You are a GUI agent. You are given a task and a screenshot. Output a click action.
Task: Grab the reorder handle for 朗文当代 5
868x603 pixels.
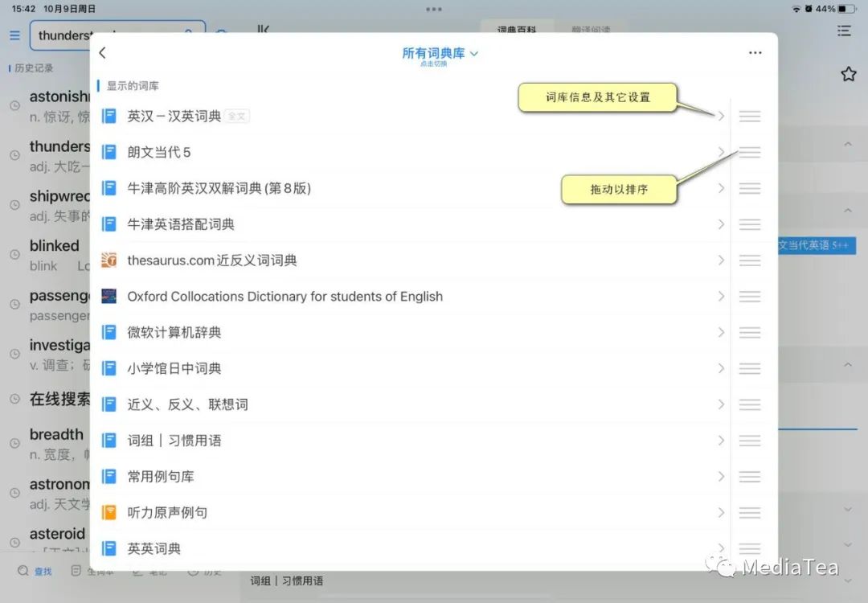(750, 152)
